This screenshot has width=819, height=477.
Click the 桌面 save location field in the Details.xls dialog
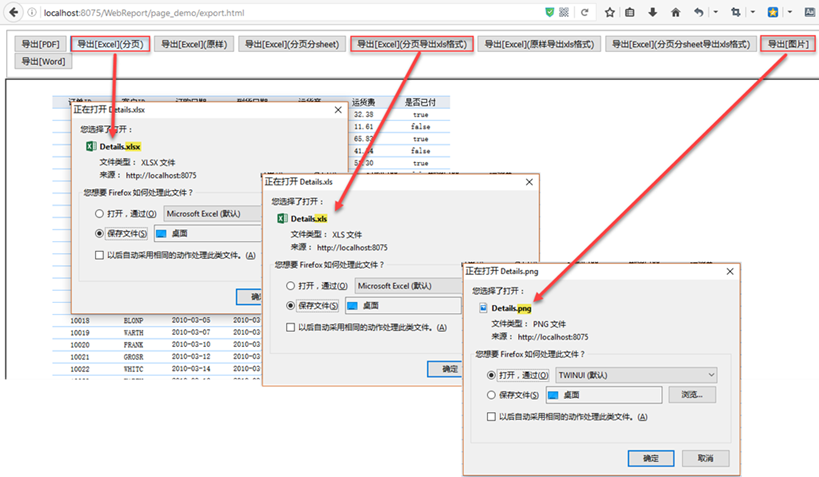pos(403,306)
